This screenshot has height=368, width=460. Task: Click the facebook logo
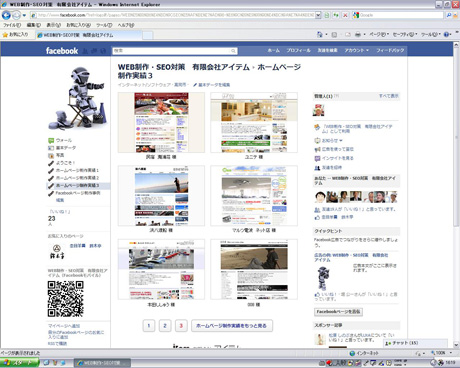(x=62, y=51)
